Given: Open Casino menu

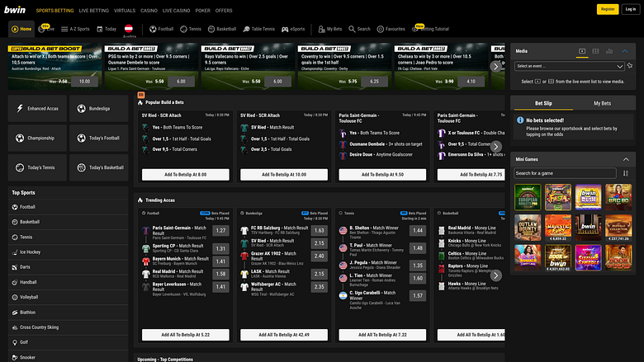Looking at the screenshot, I should tap(149, 11).
